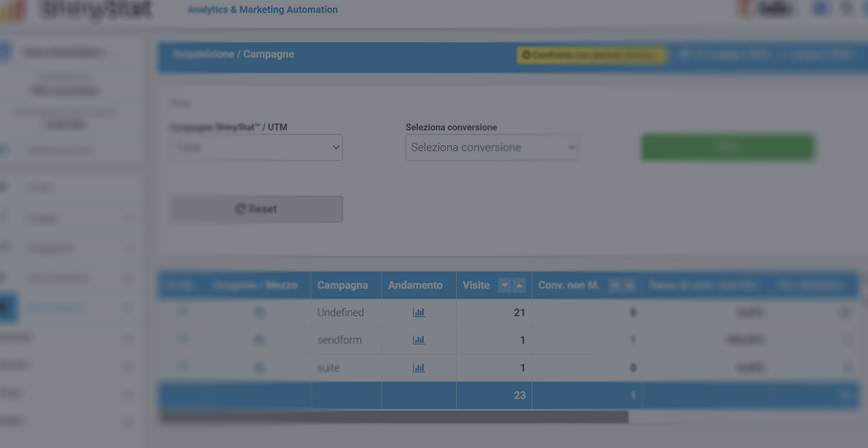Open the trend chart for suite campaign
Image resolution: width=868 pixels, height=448 pixels.
point(419,368)
